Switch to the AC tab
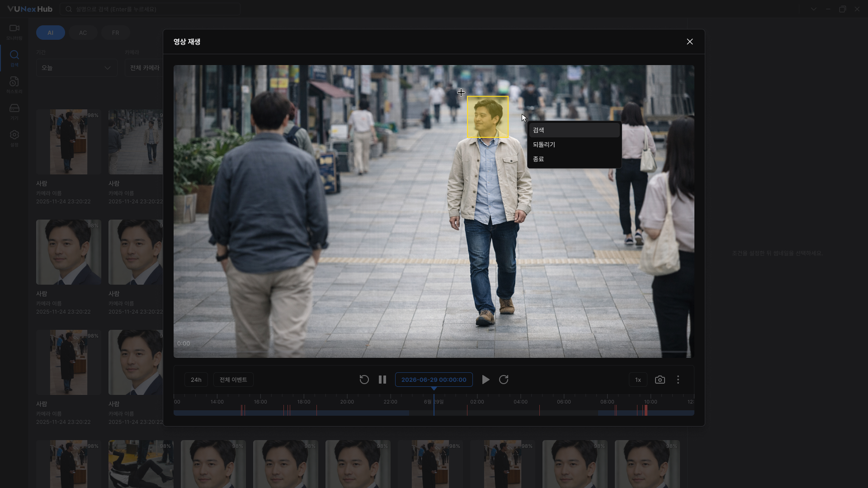Image resolution: width=868 pixels, height=488 pixels. [83, 33]
